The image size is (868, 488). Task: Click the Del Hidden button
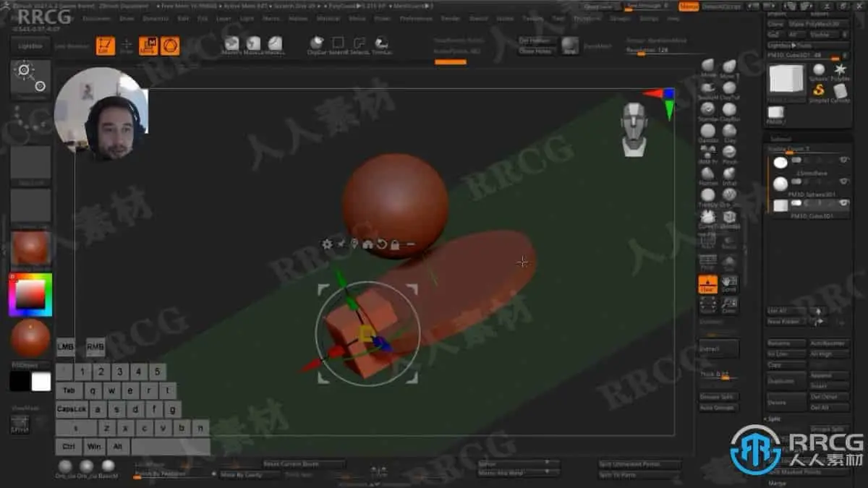pos(536,41)
